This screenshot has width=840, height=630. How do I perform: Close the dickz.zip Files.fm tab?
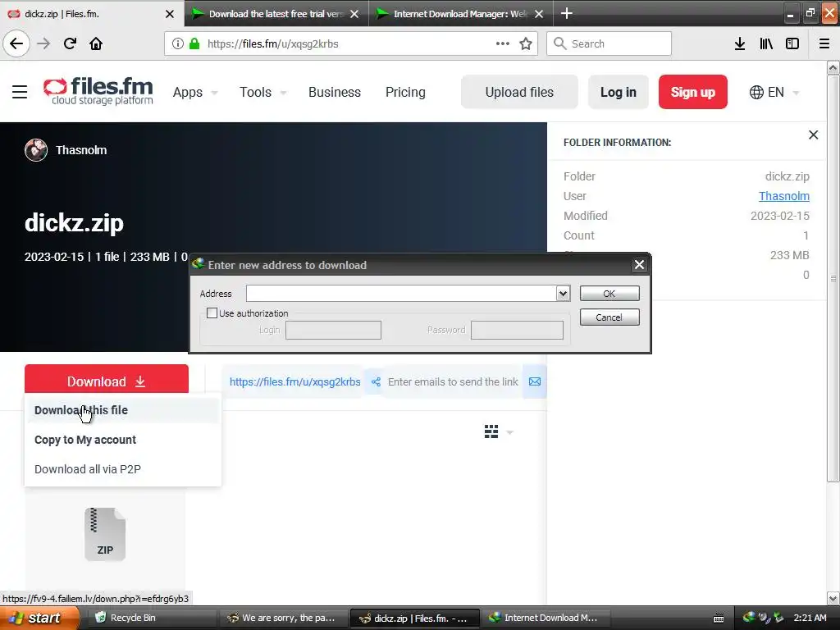170,14
